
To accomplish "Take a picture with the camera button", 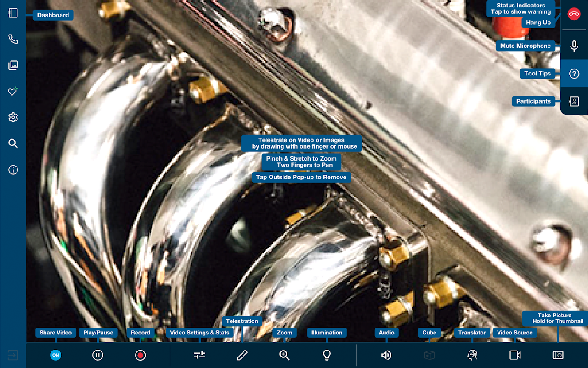I will pyautogui.click(x=558, y=355).
